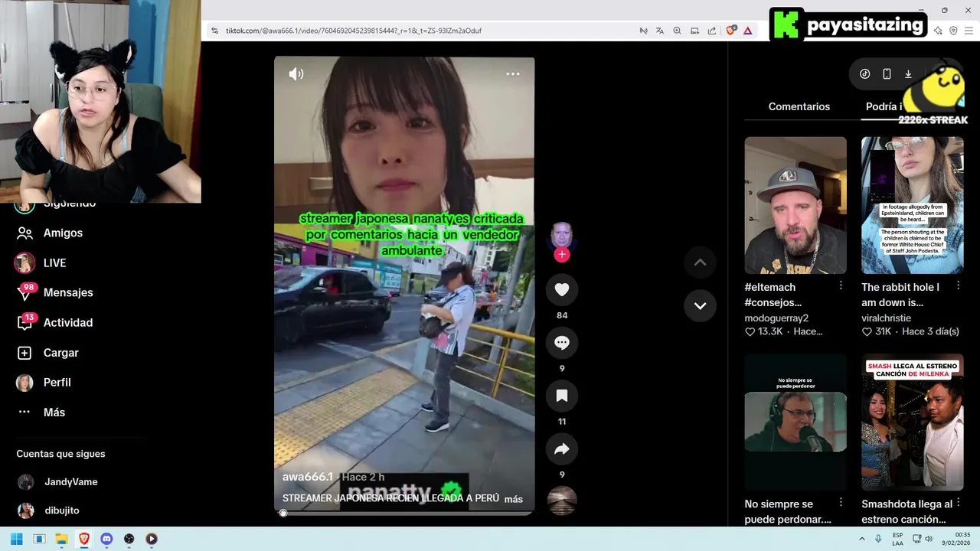Open the site info icon before the URL
Image resolution: width=980 pixels, height=551 pixels.
214,31
